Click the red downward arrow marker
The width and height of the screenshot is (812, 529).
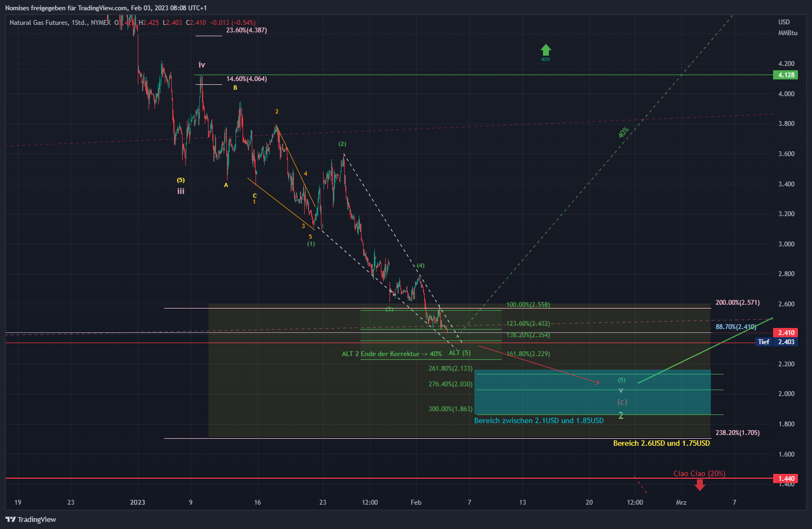[700, 485]
